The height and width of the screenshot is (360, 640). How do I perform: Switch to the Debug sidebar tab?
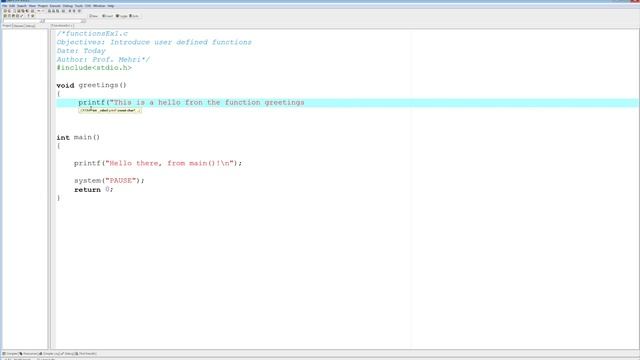point(30,26)
